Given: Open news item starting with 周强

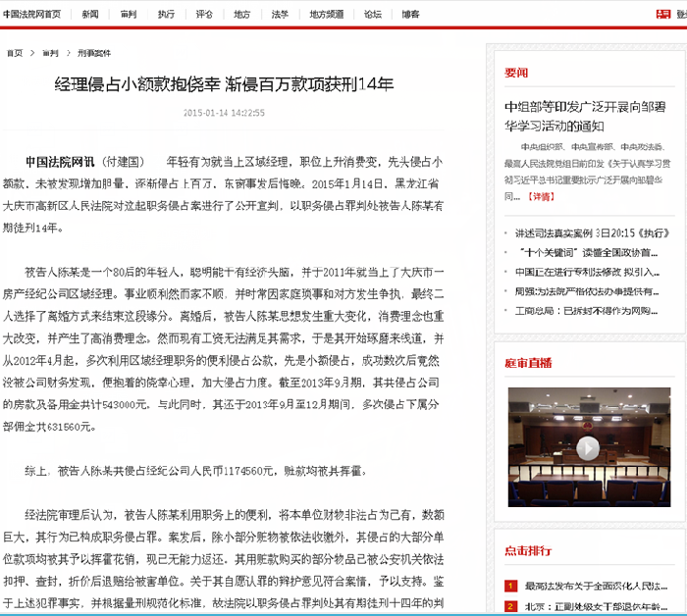Looking at the screenshot, I should tap(587, 291).
